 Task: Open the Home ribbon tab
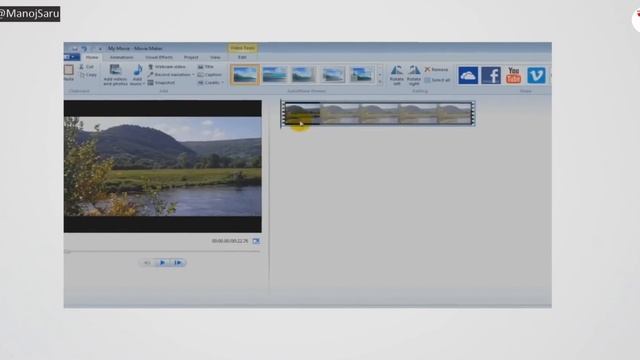coord(92,58)
